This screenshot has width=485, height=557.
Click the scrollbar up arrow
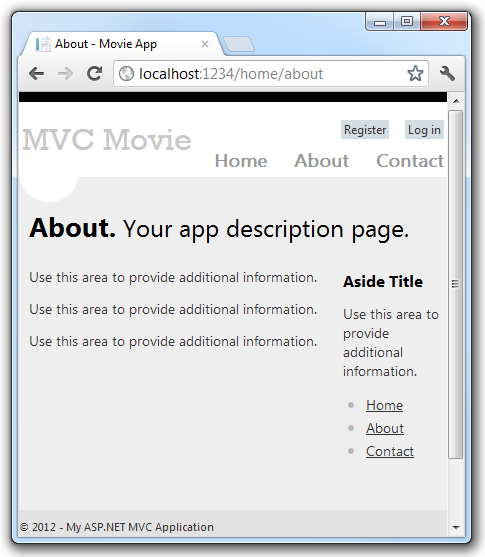(456, 101)
